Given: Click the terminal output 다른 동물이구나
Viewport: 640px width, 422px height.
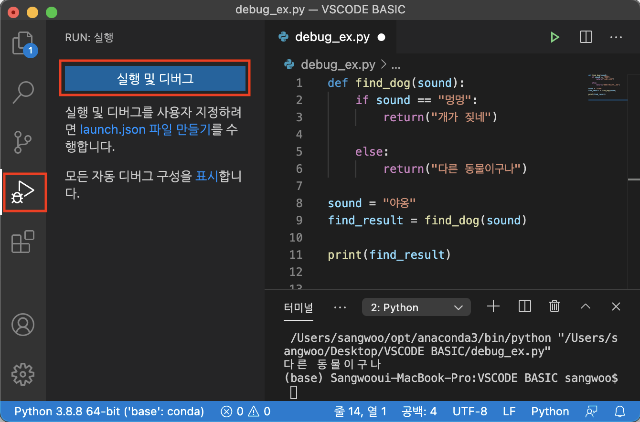Looking at the screenshot, I should click(332, 364).
